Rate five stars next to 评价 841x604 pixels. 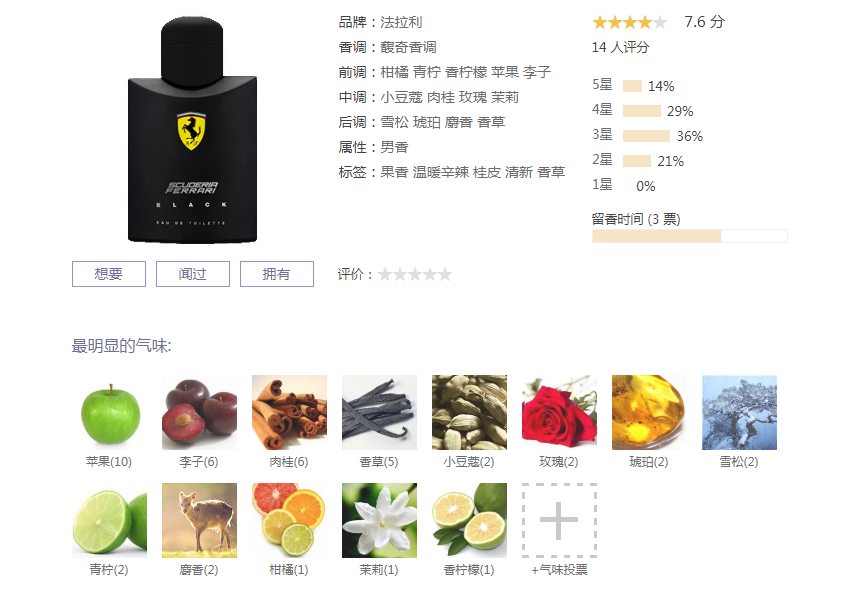click(x=445, y=275)
